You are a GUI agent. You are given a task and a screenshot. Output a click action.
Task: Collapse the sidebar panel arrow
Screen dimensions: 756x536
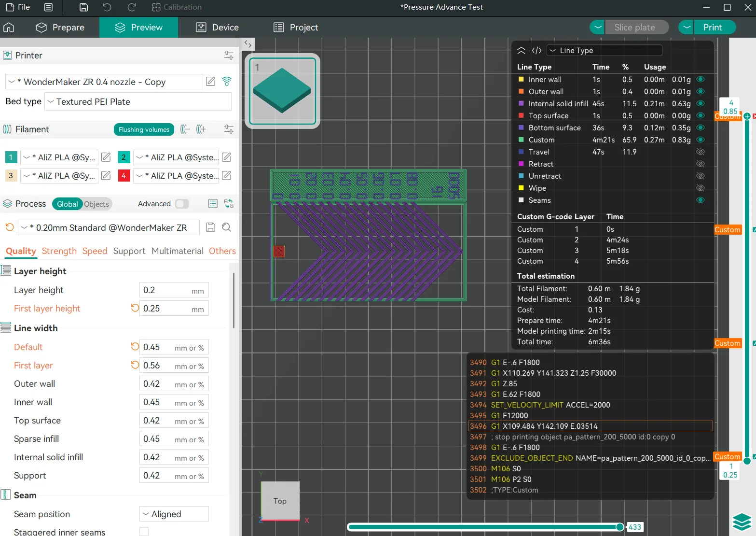[248, 44]
